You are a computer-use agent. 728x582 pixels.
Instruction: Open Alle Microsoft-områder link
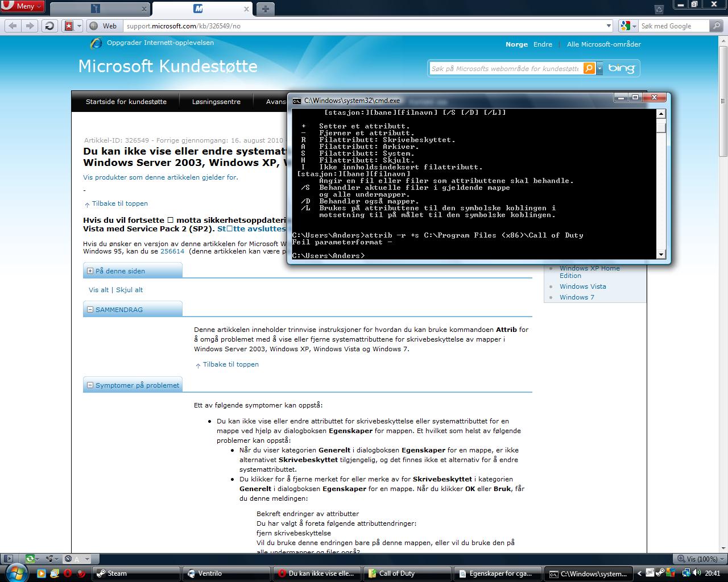coord(604,44)
